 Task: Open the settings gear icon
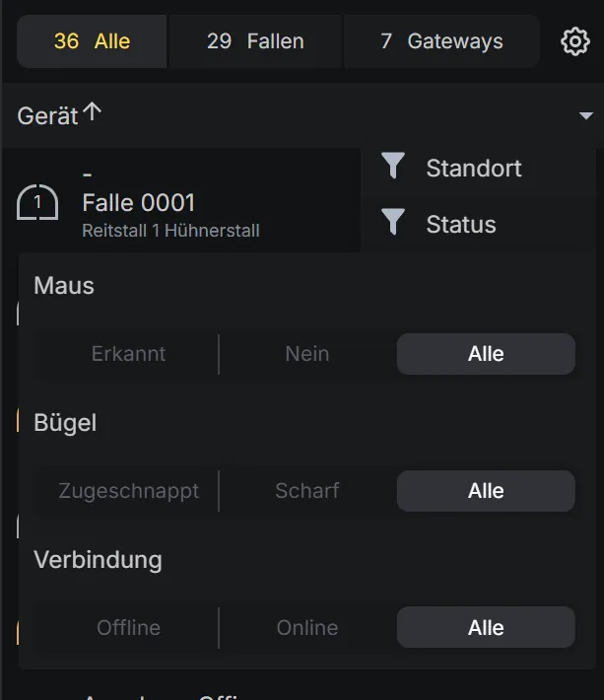[574, 41]
